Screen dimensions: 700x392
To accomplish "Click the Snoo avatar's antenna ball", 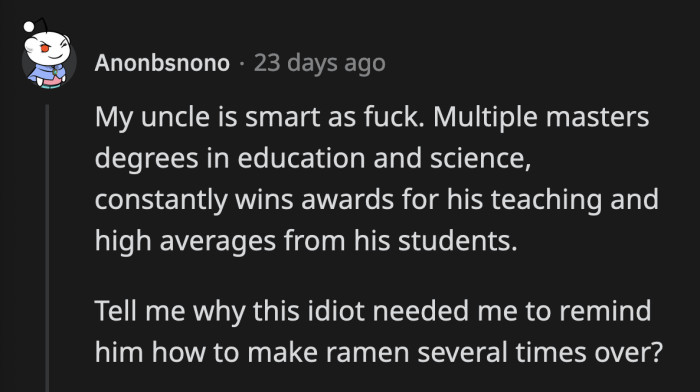I will (x=29, y=26).
